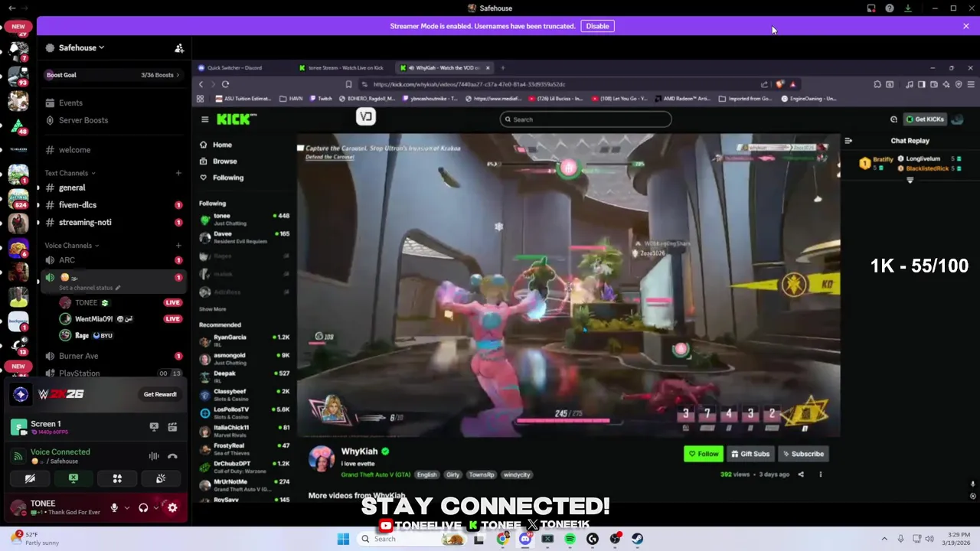This screenshot has height=551, width=980.
Task: Share the WhyKiah video
Action: 801,474
